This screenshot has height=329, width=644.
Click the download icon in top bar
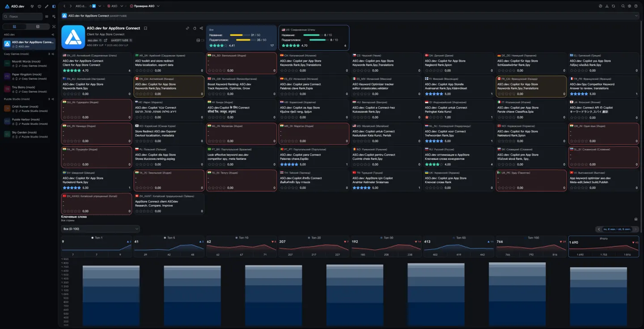pyautogui.click(x=607, y=6)
